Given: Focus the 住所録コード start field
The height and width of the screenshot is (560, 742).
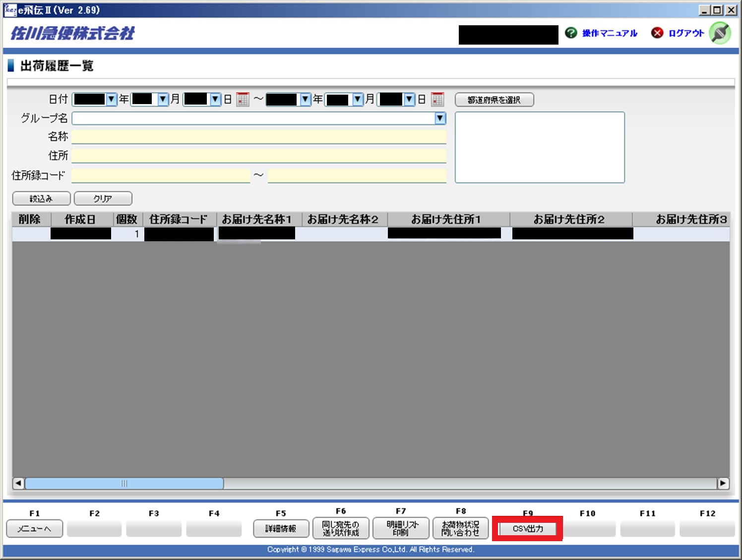Looking at the screenshot, I should (x=161, y=175).
